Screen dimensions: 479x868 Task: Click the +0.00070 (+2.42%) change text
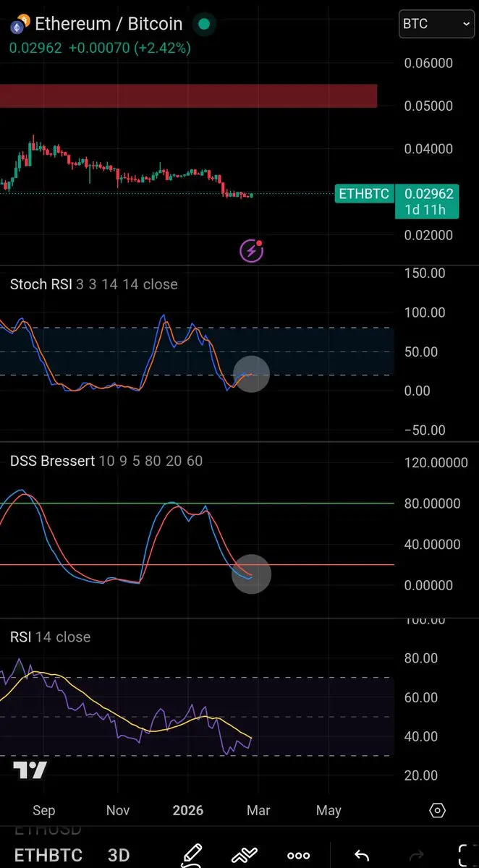coord(130,48)
